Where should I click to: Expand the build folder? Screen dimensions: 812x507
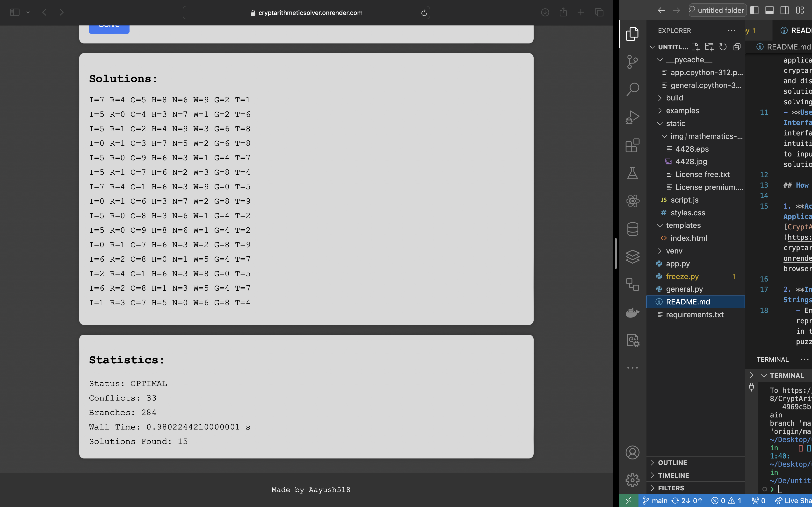click(674, 98)
